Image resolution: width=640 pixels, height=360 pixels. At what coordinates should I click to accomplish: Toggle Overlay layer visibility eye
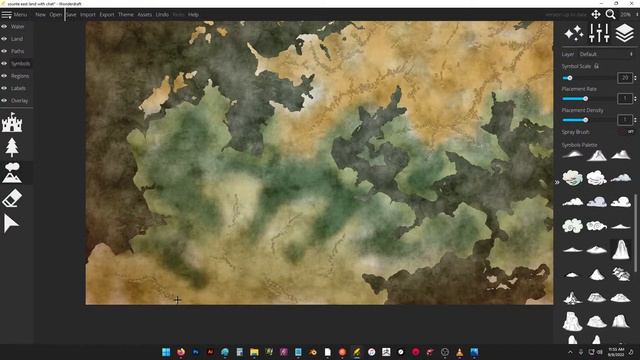point(4,100)
